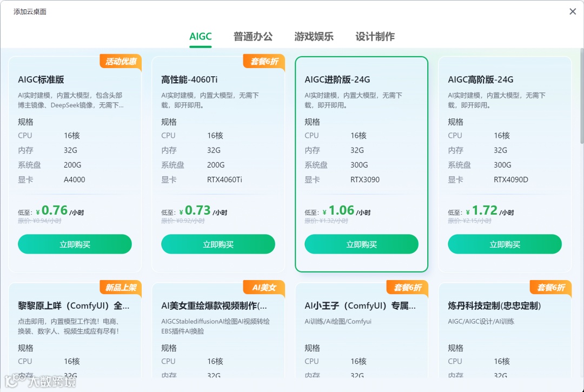
Task: Click the ¥0.73/小时 price
Action: coord(203,211)
